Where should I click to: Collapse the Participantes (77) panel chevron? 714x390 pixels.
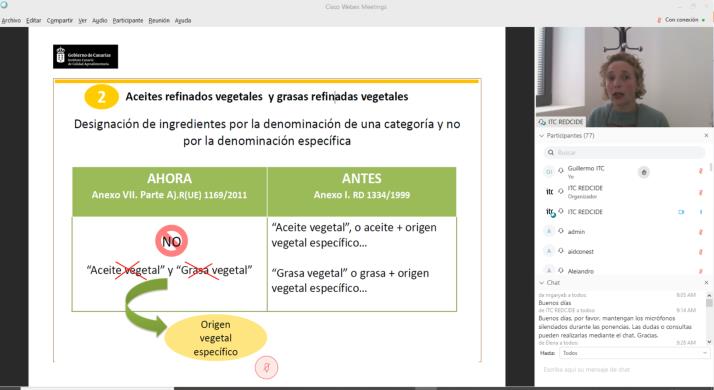541,136
